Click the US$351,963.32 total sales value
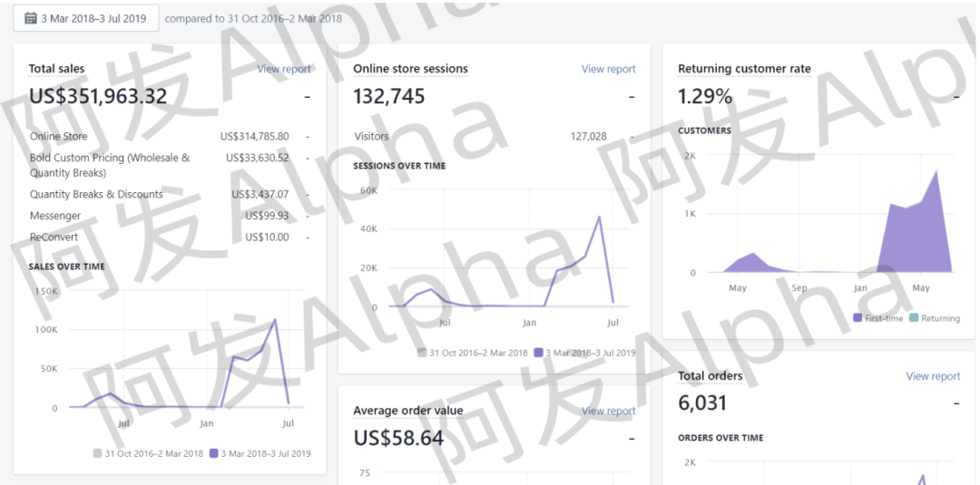The height and width of the screenshot is (485, 980). tap(98, 96)
